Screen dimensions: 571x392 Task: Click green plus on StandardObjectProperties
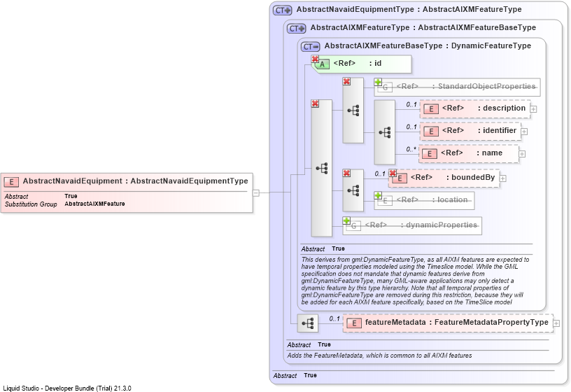[378, 82]
